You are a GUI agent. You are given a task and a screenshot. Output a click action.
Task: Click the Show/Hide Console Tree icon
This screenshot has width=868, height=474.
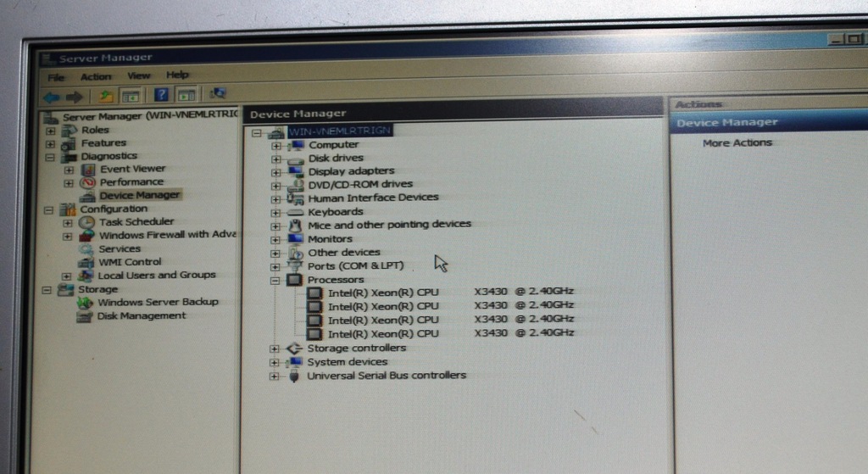131,97
